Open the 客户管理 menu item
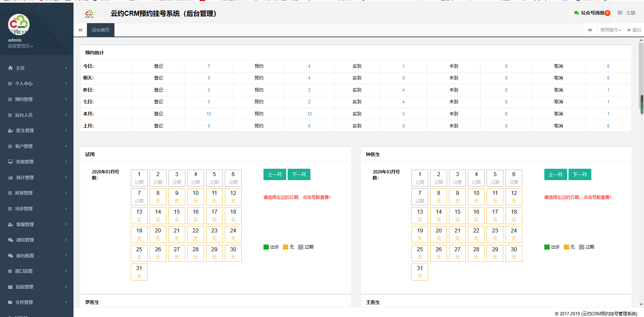Screen dimensions: 644x317 pos(24,146)
